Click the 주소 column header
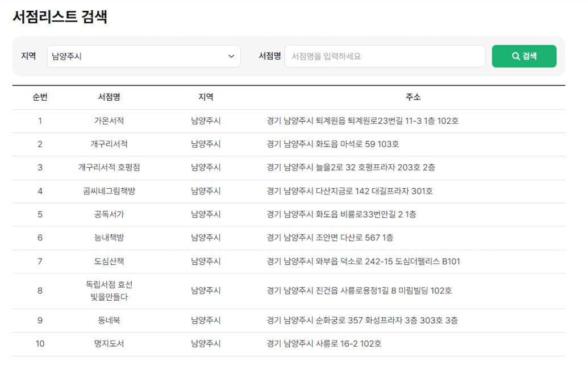This screenshot has width=588, height=365. (413, 97)
